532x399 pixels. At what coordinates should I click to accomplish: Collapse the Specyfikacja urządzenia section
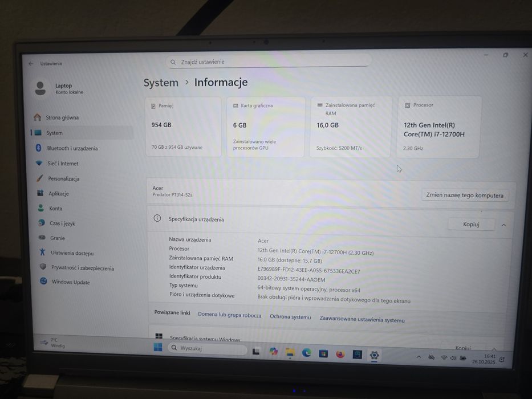(504, 225)
